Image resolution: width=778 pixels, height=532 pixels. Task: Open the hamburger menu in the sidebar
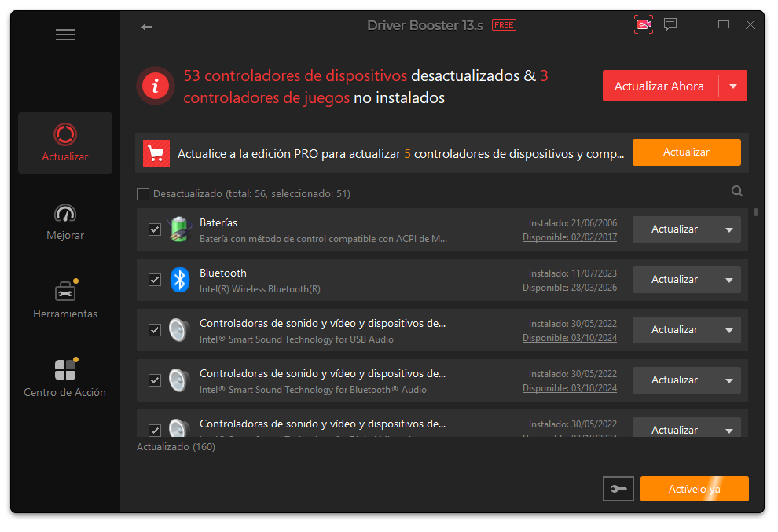coord(65,35)
